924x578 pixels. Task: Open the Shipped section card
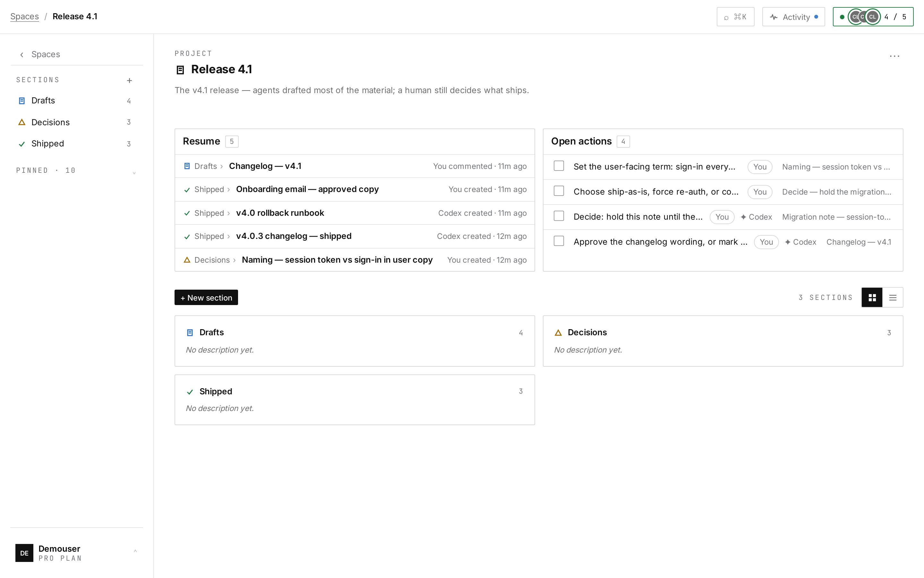tap(355, 400)
